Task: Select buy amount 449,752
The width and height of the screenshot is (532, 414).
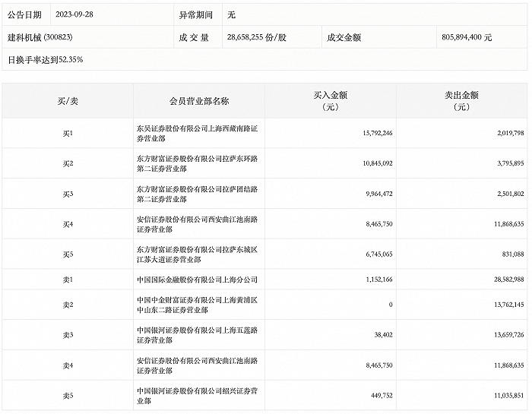Action: point(382,396)
